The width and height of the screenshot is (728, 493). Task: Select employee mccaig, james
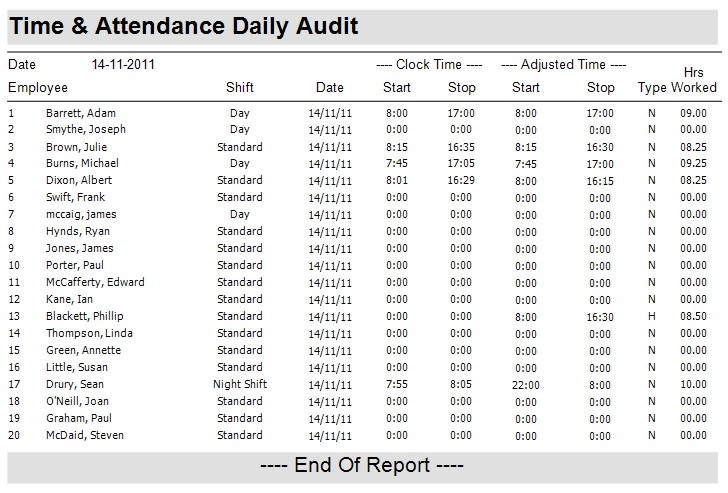pyautogui.click(x=81, y=215)
